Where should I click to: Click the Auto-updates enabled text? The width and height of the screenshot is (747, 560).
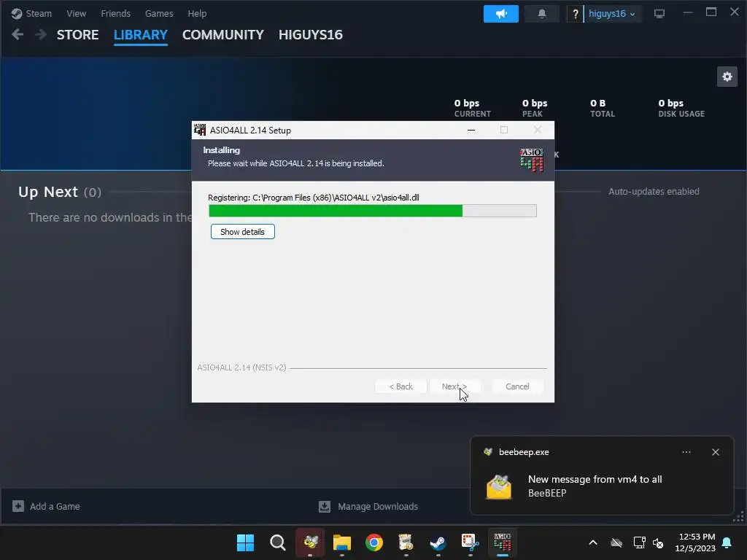[654, 192]
